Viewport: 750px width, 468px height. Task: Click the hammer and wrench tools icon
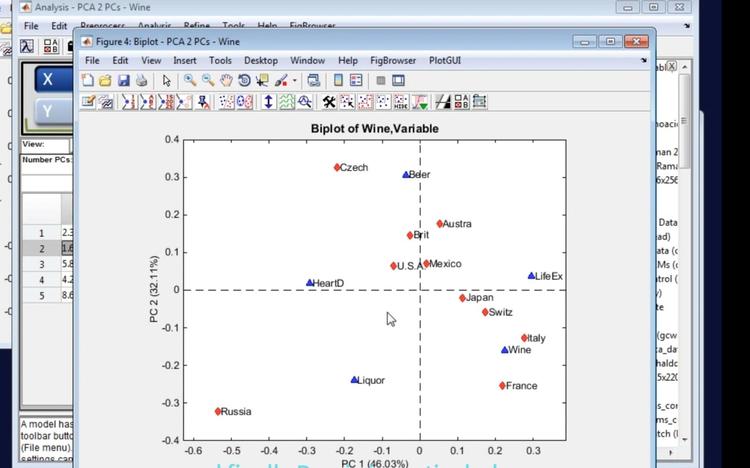[x=329, y=102]
